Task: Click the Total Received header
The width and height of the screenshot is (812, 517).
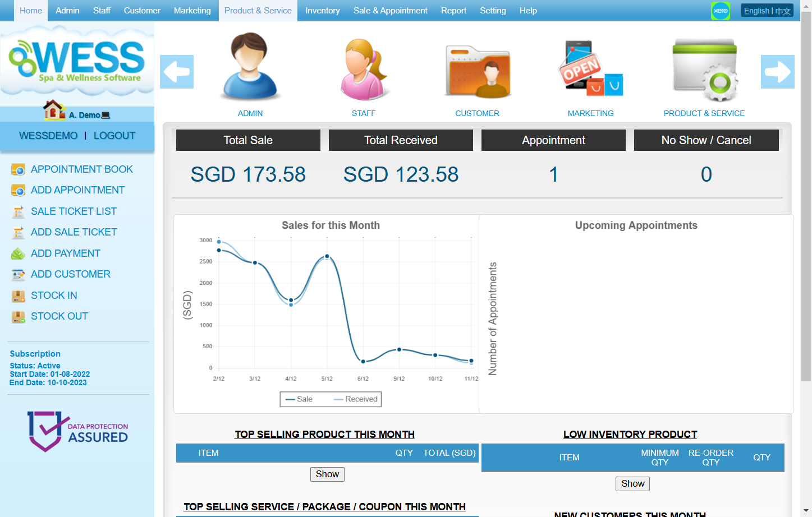Action: [x=401, y=140]
